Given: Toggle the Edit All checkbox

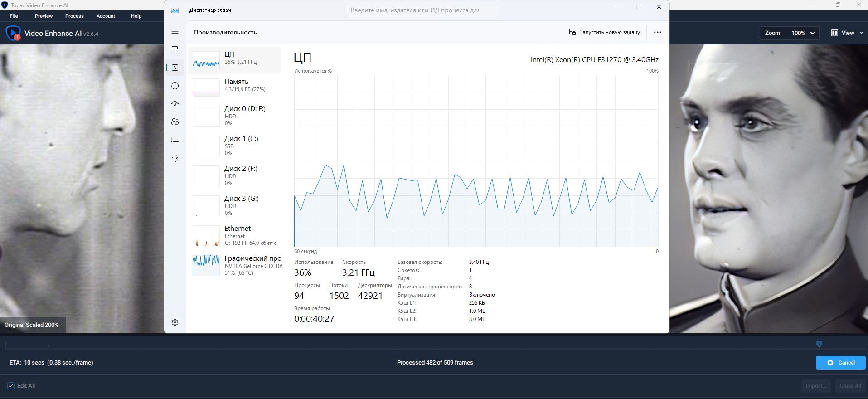Looking at the screenshot, I should (x=11, y=386).
